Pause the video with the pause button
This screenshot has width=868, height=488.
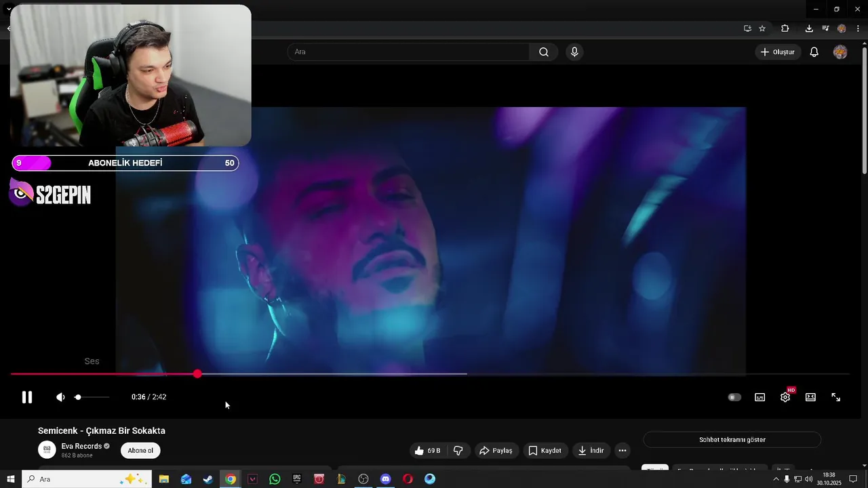click(x=27, y=397)
